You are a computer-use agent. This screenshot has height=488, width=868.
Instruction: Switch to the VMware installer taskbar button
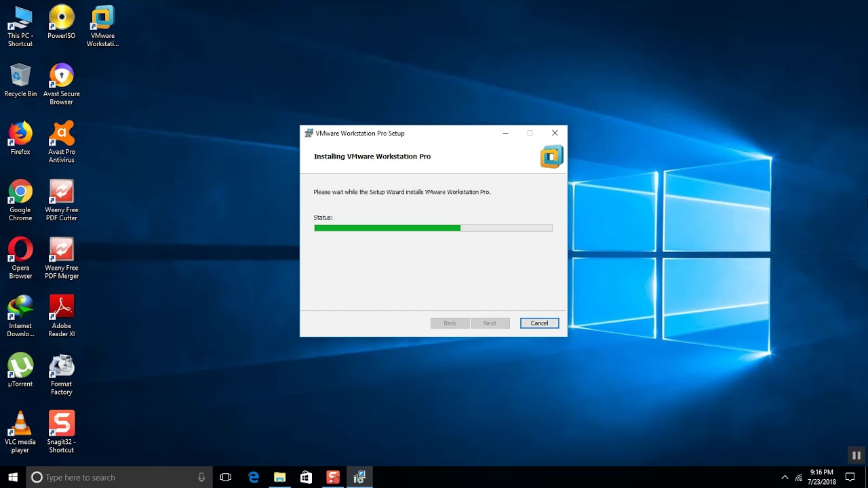click(359, 477)
